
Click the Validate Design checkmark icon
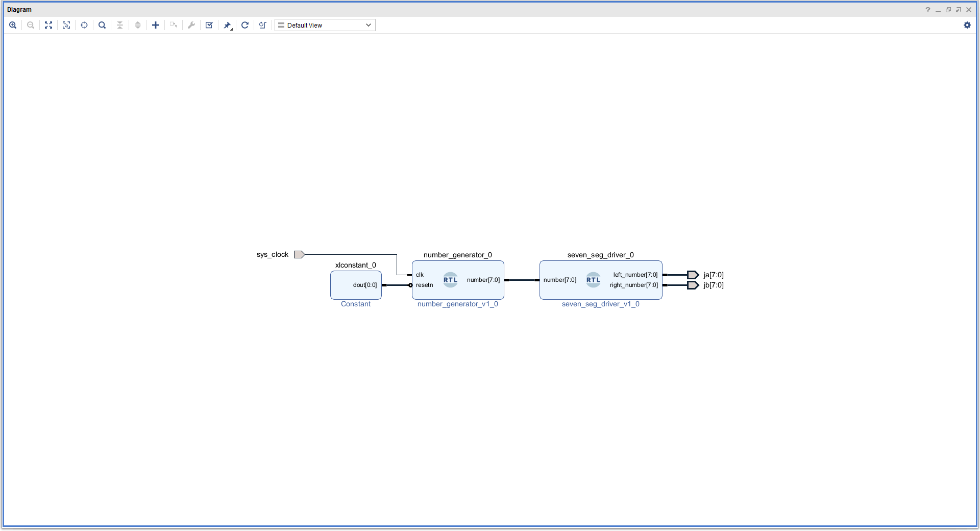click(209, 25)
